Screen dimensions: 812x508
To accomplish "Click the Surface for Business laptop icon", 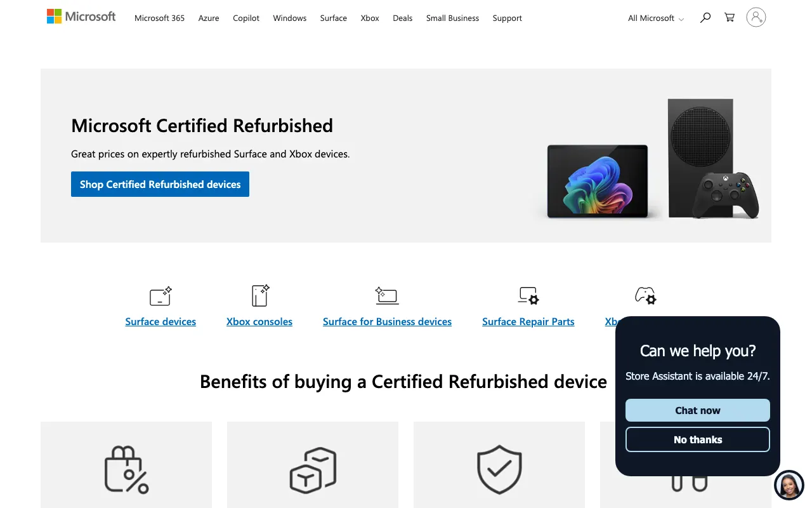I will pyautogui.click(x=387, y=296).
